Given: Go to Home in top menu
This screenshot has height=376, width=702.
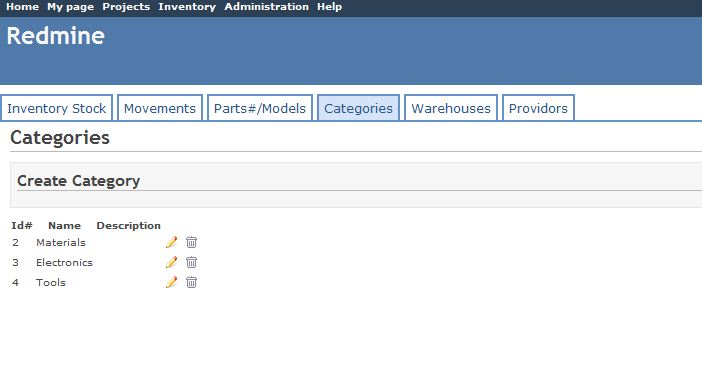Looking at the screenshot, I should (22, 7).
